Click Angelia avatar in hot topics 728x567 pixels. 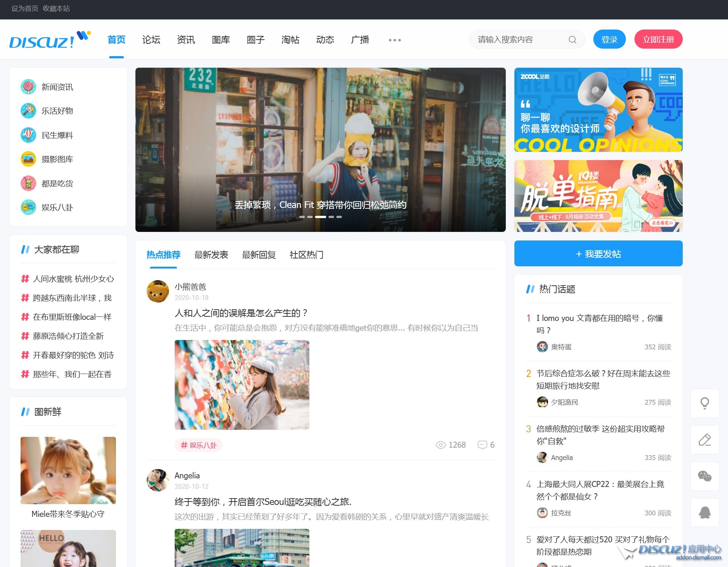(542, 457)
